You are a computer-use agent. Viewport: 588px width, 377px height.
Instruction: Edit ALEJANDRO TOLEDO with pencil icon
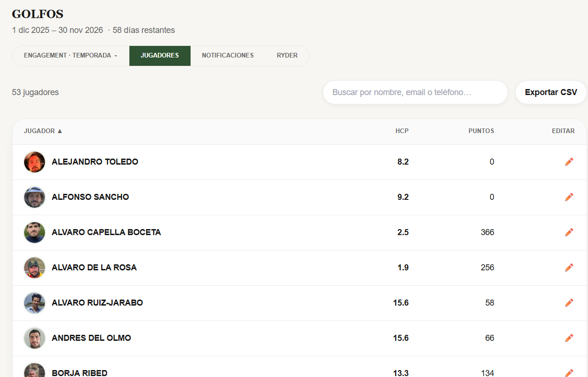click(x=569, y=162)
